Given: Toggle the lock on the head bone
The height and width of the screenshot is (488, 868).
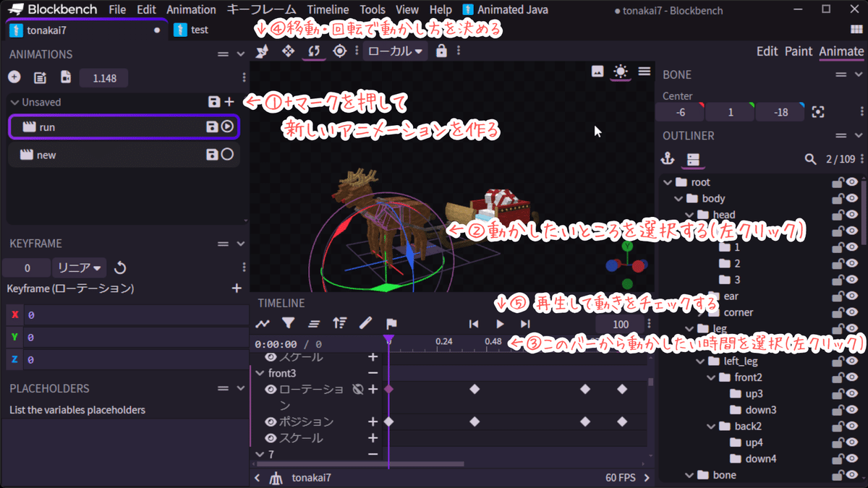Looking at the screenshot, I should coord(837,215).
